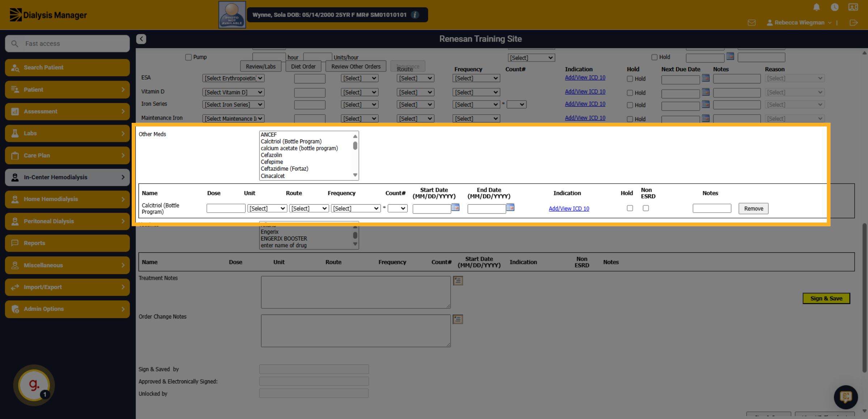The image size is (868, 419).
Task: Click the logout icon in header
Action: (854, 23)
